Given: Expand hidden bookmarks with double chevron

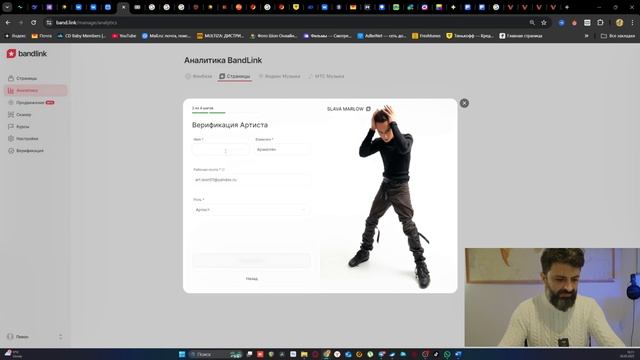Looking at the screenshot, I should [587, 36].
